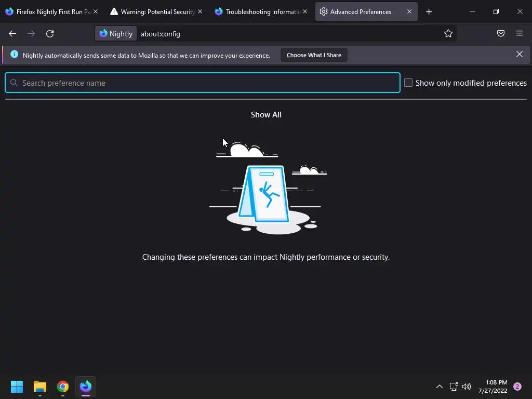Viewport: 532px width, 399px height.
Task: Click Show All preferences button
Action: coord(266,115)
